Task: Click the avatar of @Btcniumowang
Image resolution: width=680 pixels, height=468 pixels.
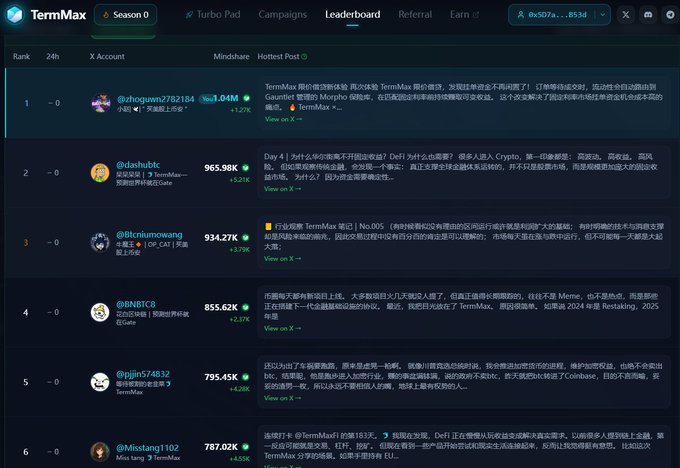Action: (x=100, y=242)
